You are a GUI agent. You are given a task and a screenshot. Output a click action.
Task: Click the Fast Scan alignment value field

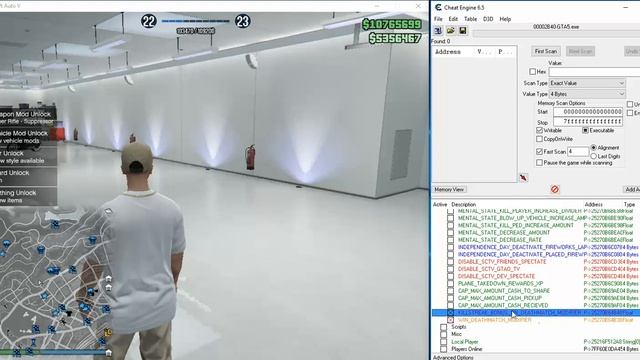(577, 151)
